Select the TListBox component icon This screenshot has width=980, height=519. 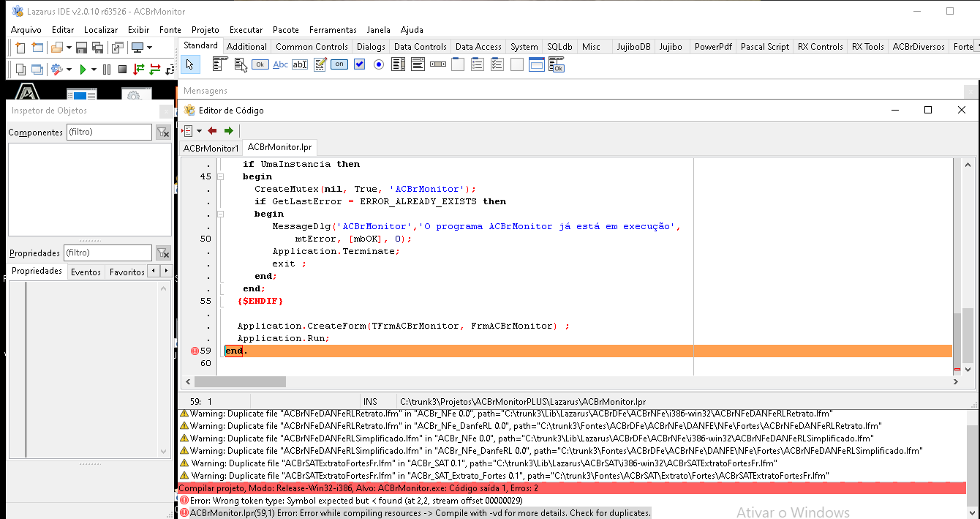pos(399,64)
